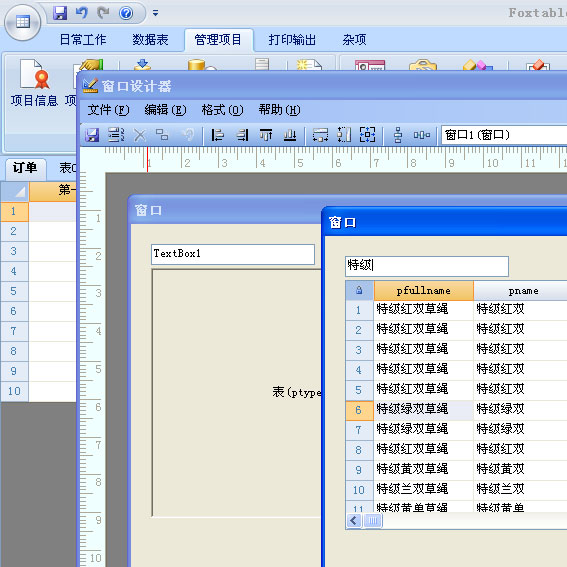Make selected controls the same size
Screen dimensions: 567x567
(367, 135)
